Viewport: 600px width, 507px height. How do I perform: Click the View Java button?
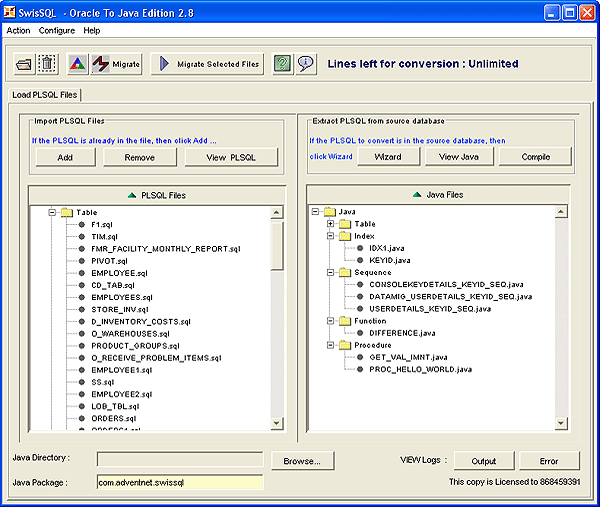click(459, 157)
